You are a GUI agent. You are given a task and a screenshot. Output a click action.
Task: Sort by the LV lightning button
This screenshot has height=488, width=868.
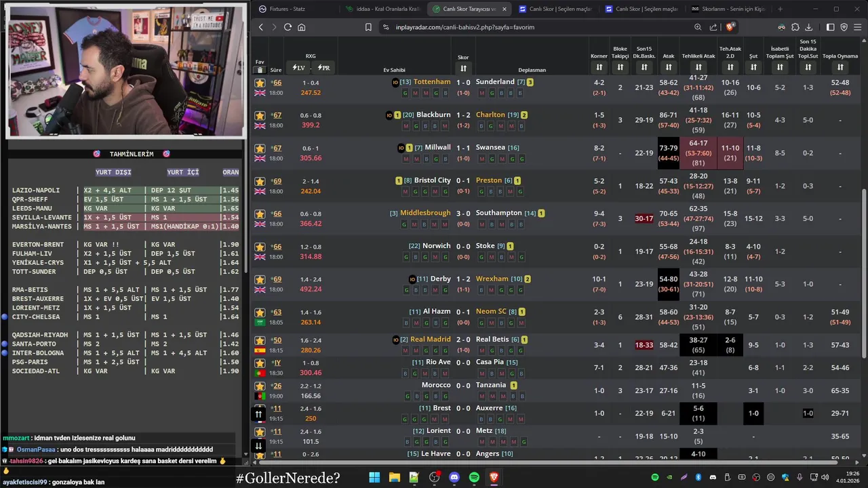click(298, 68)
